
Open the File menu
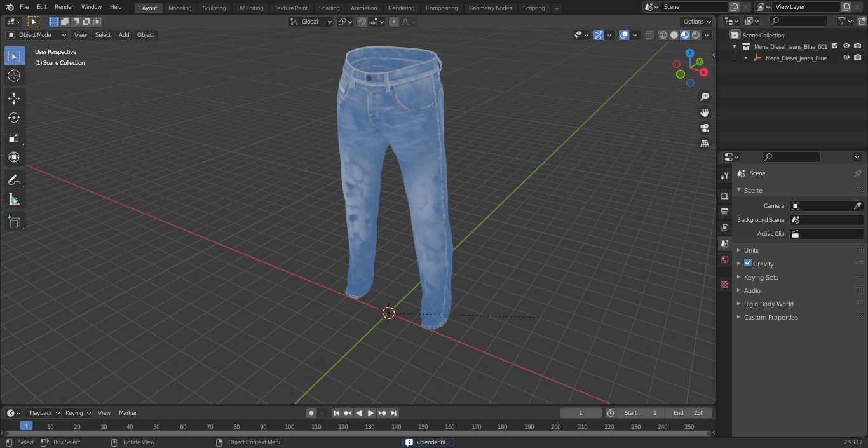pyautogui.click(x=24, y=7)
